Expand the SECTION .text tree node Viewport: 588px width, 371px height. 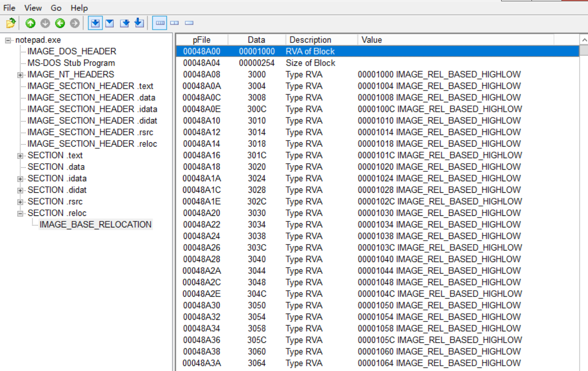20,156
